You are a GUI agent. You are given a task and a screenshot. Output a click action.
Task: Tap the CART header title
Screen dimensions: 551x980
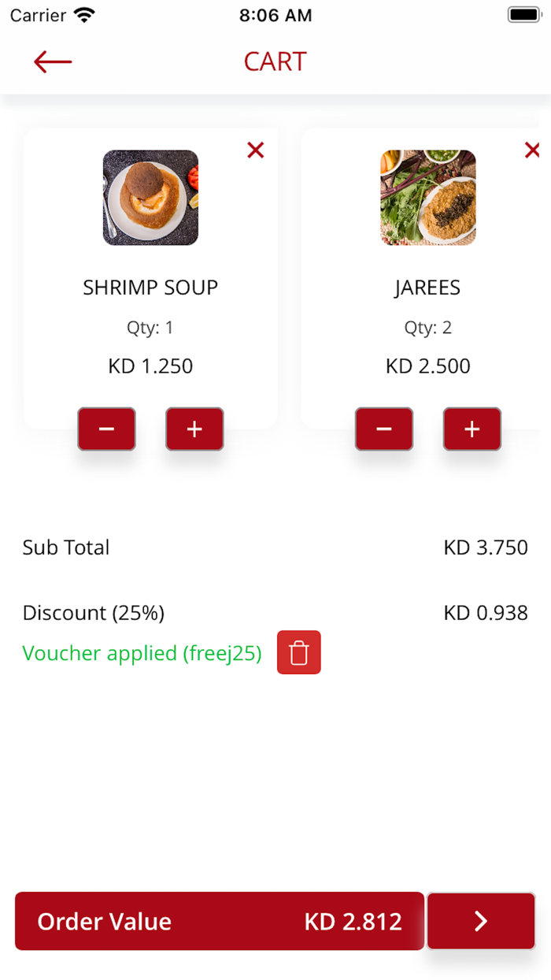point(275,61)
